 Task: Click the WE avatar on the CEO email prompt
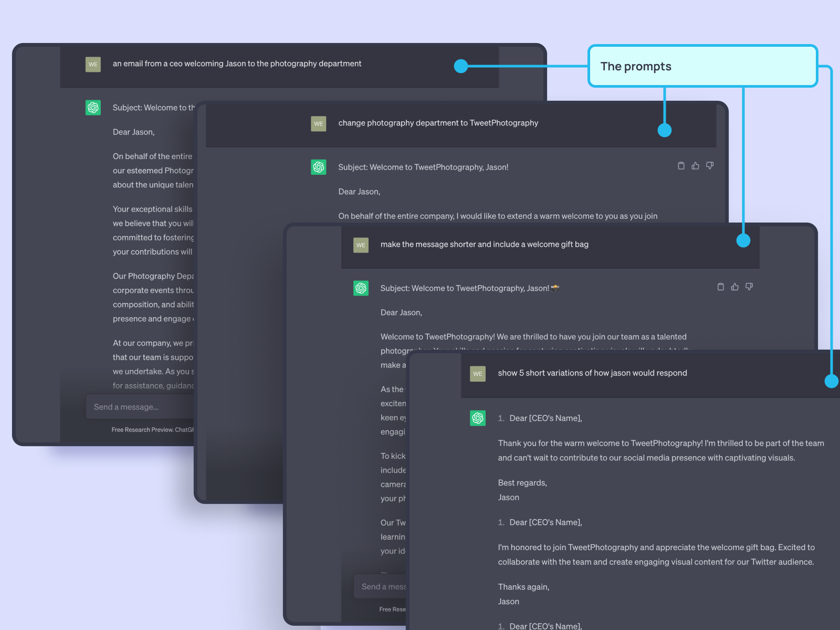pyautogui.click(x=93, y=64)
